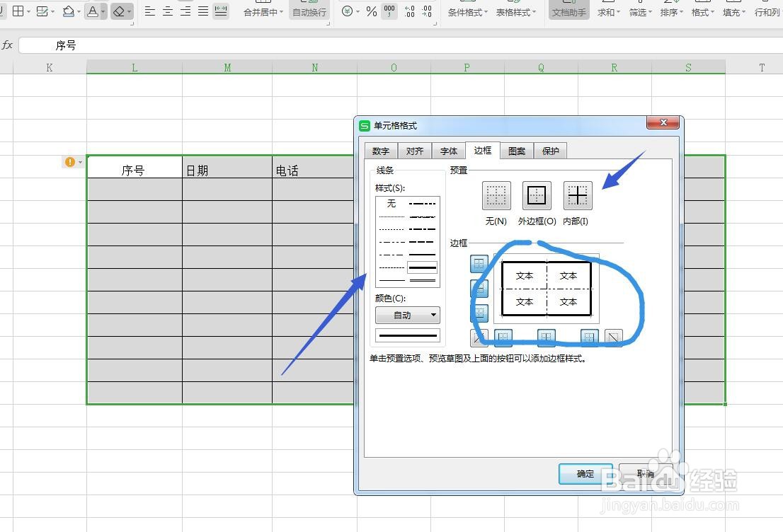
Task: Select the 无(N) border preset
Action: pos(496,195)
